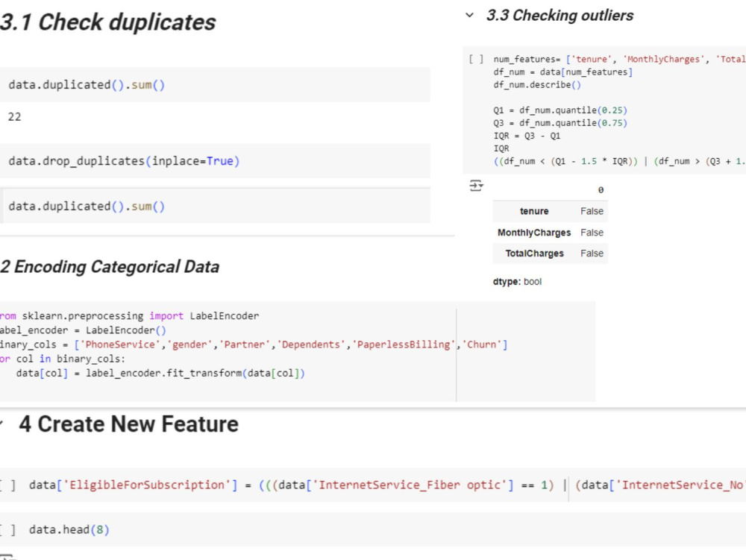This screenshot has width=746, height=560.
Task: Run the num_features outlier cell
Action: point(476,59)
